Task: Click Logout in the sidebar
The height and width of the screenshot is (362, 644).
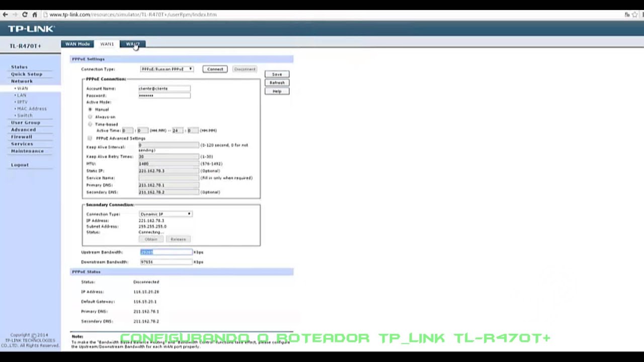Action: pos(20,165)
